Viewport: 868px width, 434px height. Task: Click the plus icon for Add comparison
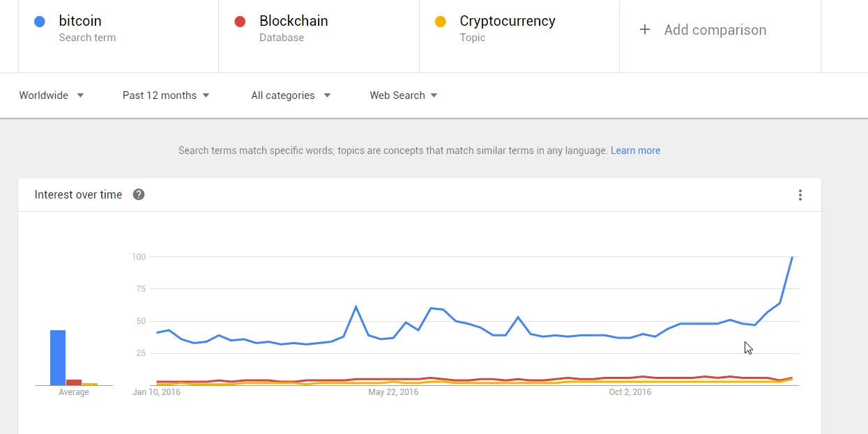[x=645, y=30]
